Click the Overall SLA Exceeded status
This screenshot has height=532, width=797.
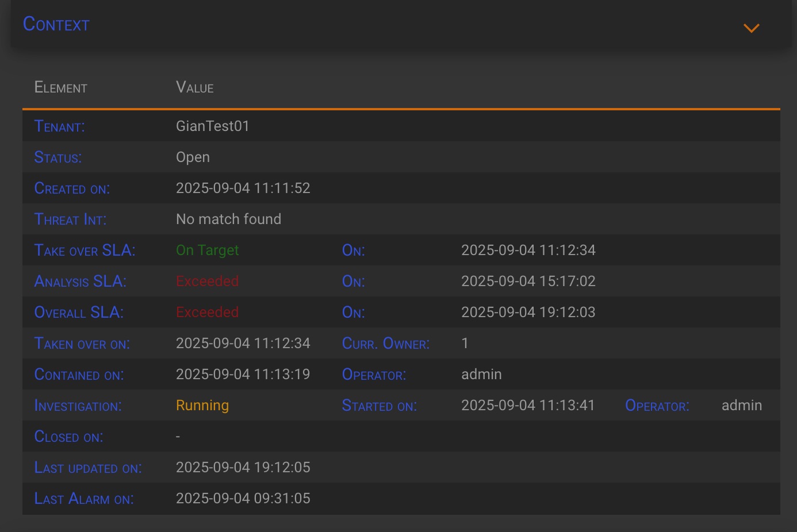point(207,313)
